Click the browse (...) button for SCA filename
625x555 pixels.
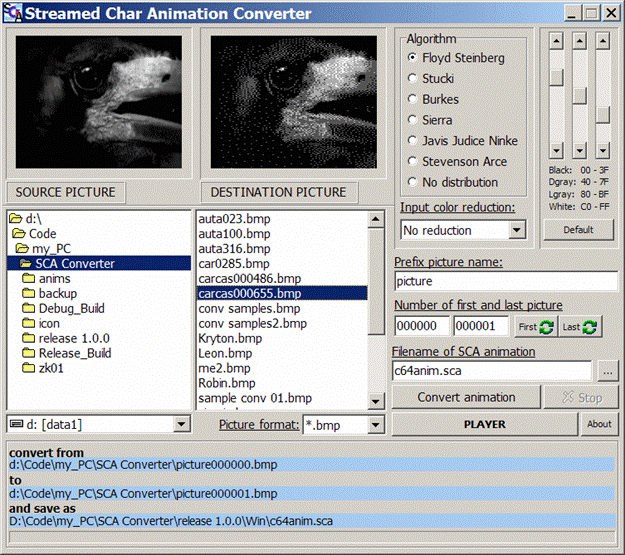[607, 372]
